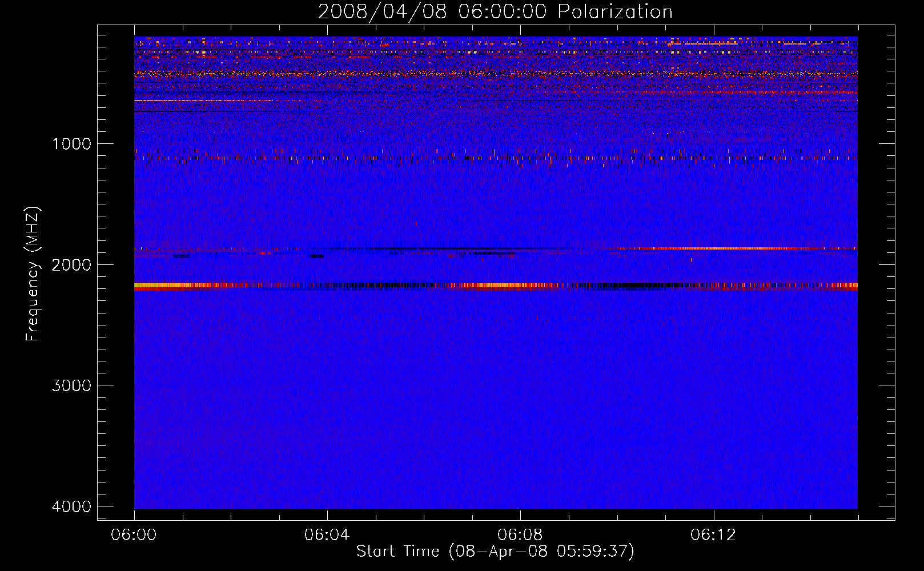
Task: Click the 06:04 time tick label
Action: 327,535
